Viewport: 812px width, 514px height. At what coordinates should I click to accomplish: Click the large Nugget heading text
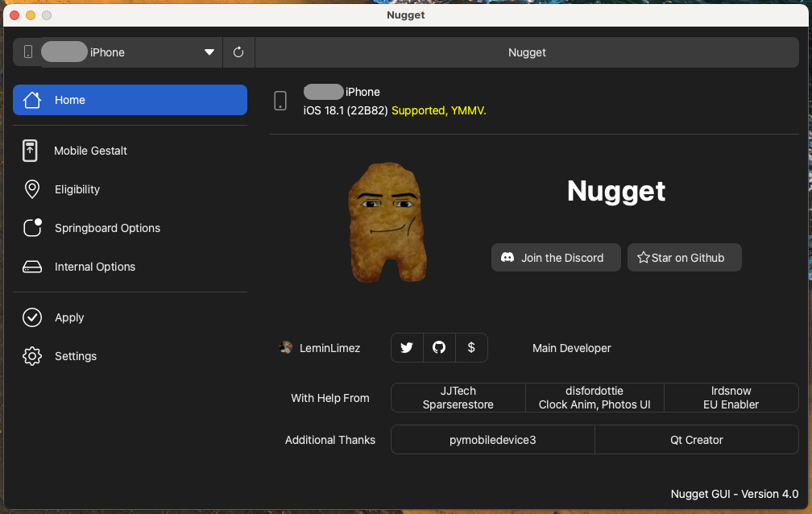(616, 191)
